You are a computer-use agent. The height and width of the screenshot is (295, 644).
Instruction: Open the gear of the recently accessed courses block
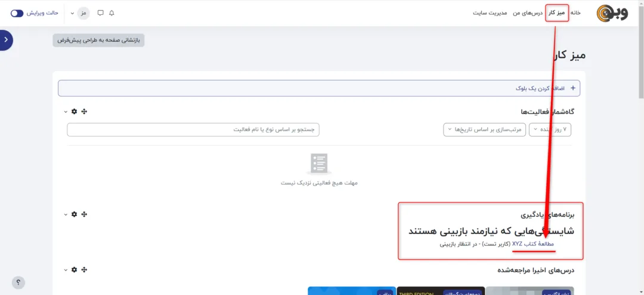(74, 270)
